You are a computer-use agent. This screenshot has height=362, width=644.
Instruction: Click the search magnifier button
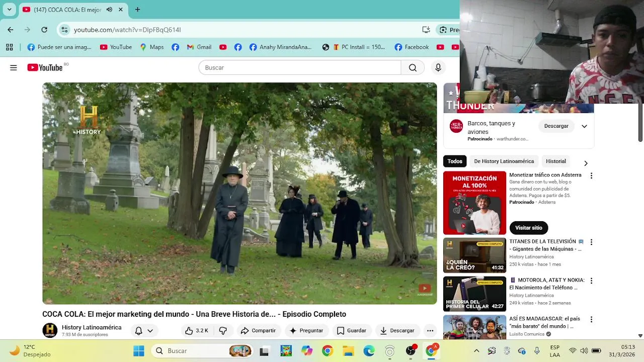pos(413,67)
